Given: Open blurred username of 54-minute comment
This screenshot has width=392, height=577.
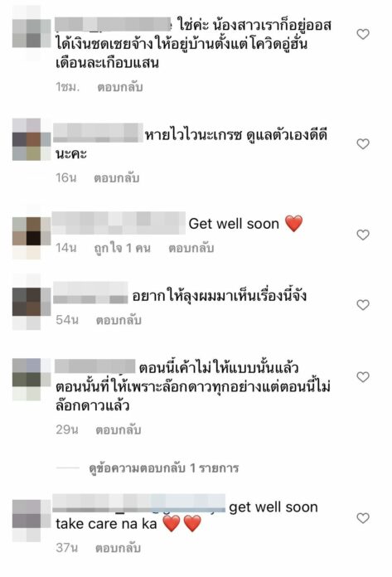Looking at the screenshot, I should click(90, 293).
